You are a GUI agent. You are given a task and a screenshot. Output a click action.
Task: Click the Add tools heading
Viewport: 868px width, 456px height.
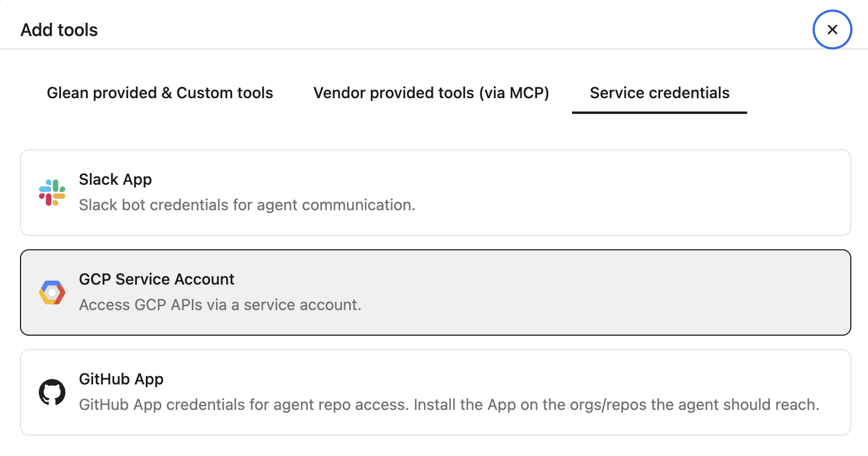[59, 30]
